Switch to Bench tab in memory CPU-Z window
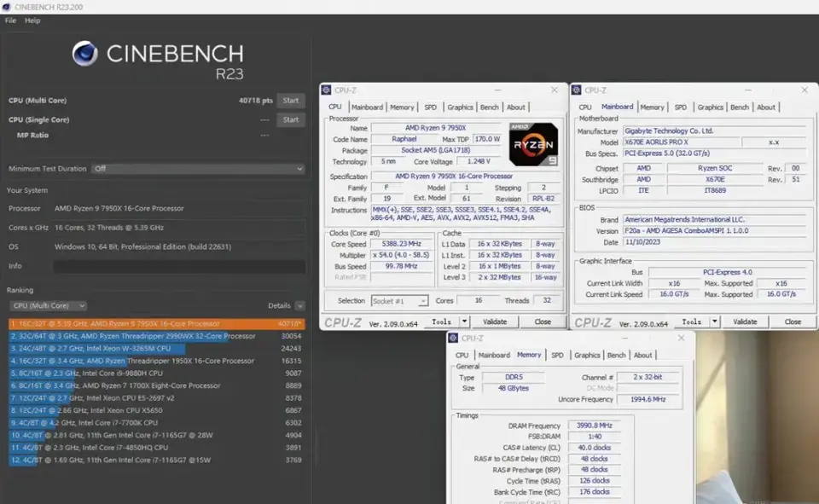The width and height of the screenshot is (819, 504). 616,355
